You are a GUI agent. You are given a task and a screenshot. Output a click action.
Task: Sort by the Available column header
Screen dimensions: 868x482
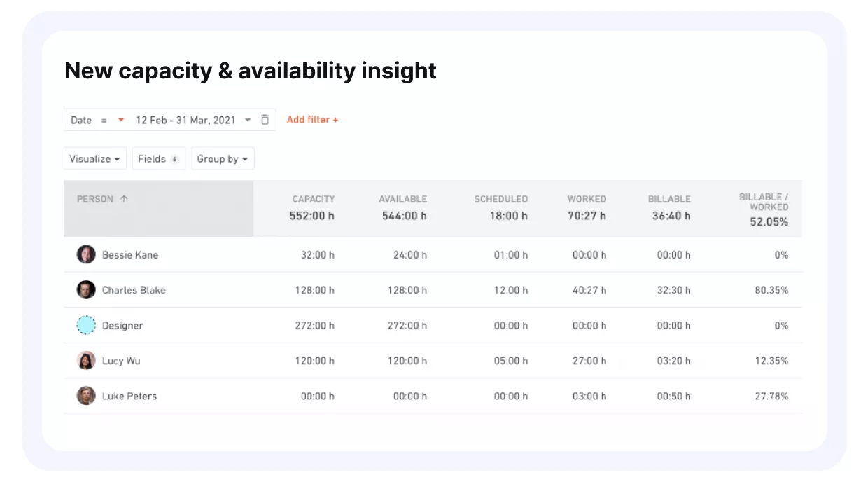pos(403,199)
